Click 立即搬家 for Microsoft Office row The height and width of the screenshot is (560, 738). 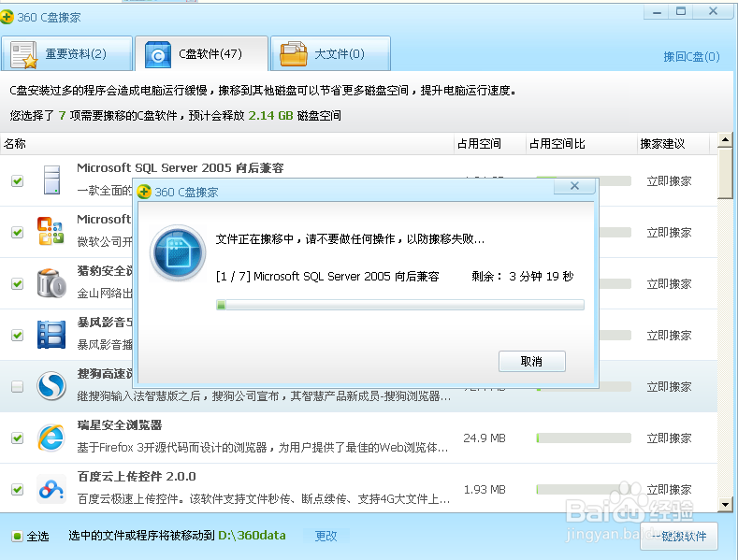(669, 233)
